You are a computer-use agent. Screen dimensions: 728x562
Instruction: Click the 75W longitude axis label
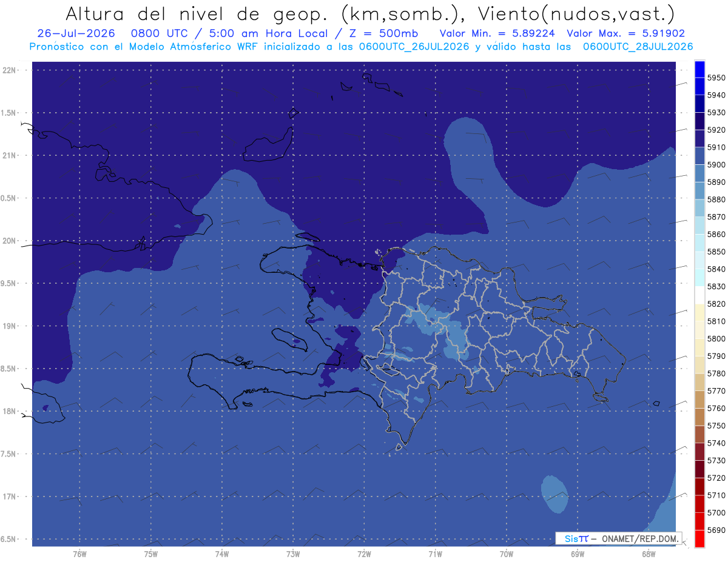(150, 554)
